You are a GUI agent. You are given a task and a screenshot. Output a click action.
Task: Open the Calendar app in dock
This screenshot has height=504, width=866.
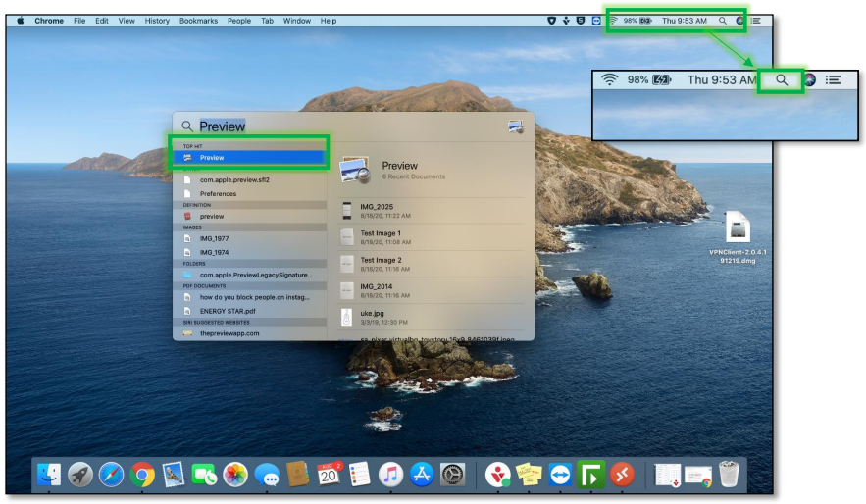pos(329,476)
